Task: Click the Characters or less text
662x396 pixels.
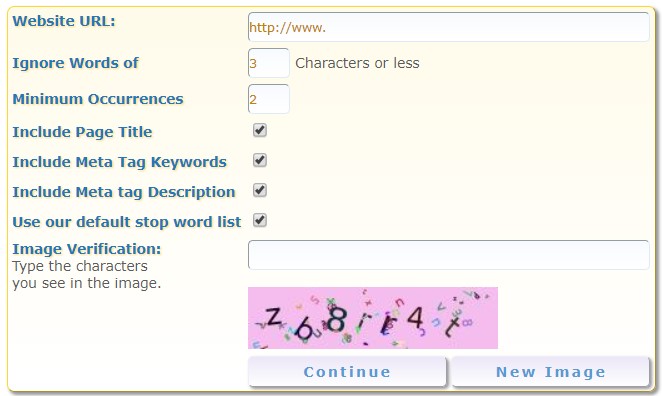Action: 357,63
